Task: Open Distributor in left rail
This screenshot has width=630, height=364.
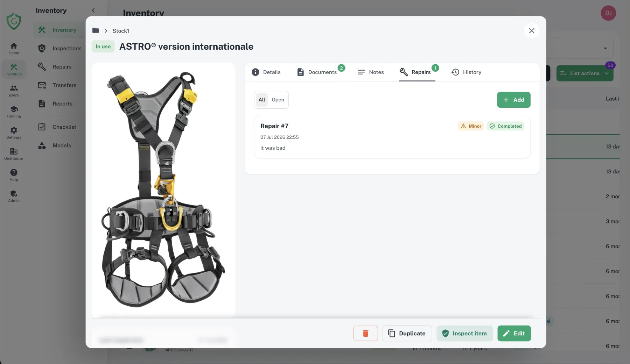Action: pos(14,154)
